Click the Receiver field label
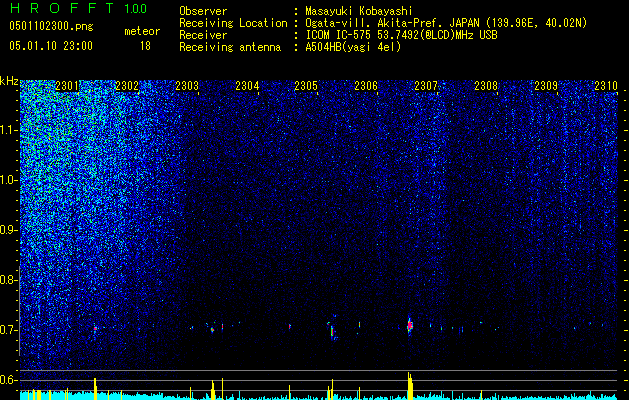 tap(203, 35)
